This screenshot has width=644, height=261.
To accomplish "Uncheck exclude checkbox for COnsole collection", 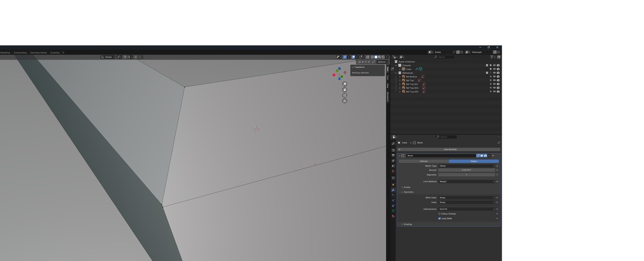I will (487, 66).
